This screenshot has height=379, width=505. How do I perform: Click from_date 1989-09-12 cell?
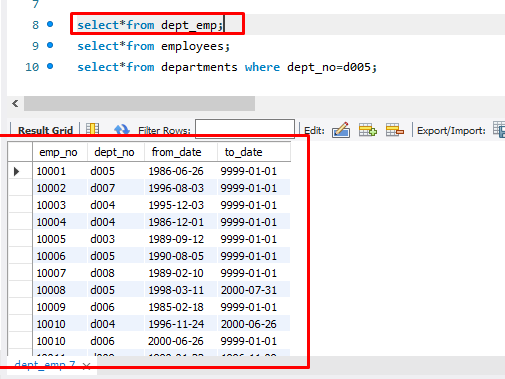(181, 239)
